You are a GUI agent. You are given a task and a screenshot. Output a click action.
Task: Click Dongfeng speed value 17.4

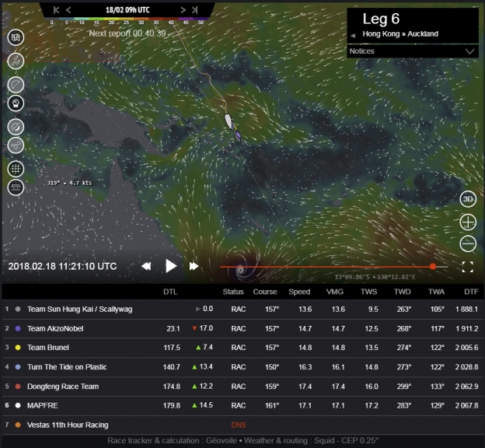tap(305, 387)
